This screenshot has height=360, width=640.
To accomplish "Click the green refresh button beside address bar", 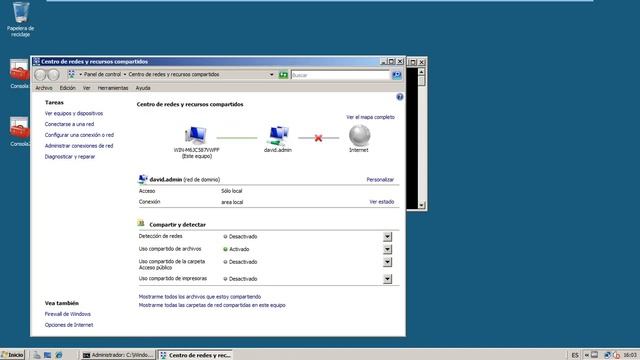I will coord(283,75).
